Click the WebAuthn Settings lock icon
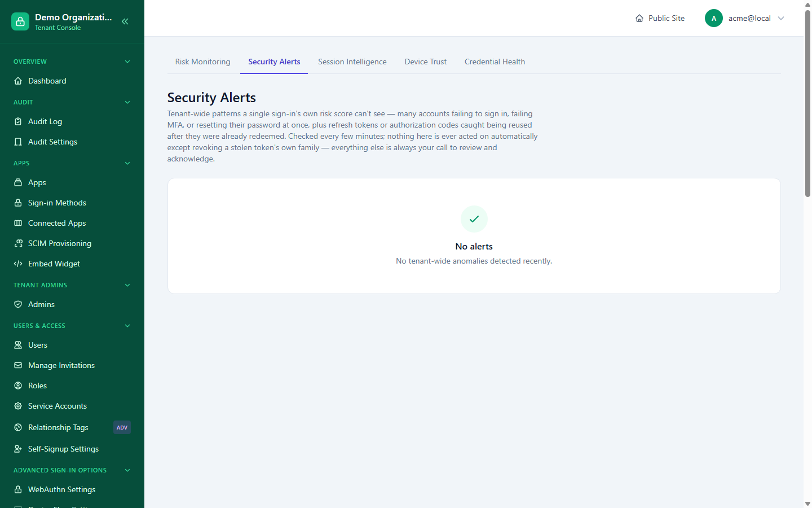The image size is (812, 508). [x=18, y=489]
